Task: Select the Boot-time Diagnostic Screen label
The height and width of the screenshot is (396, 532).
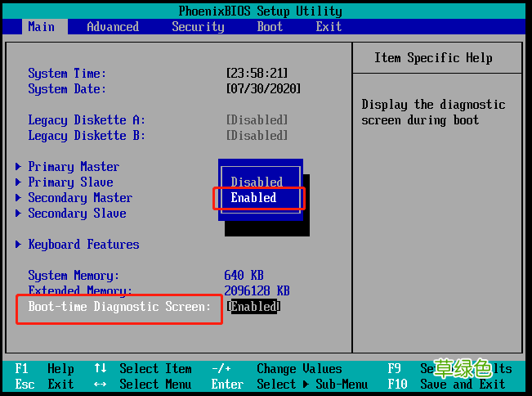Action: click(119, 306)
